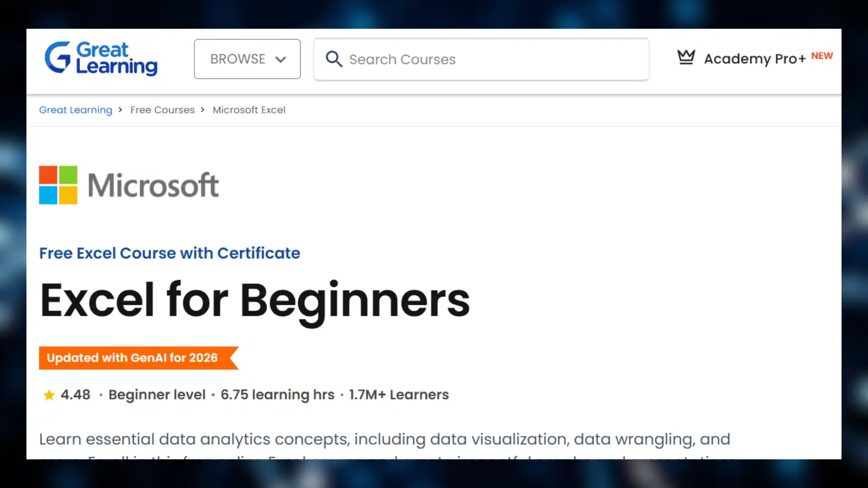The image size is (868, 488).
Task: Click the Updated with GenAI for 2026 banner
Action: tap(139, 358)
